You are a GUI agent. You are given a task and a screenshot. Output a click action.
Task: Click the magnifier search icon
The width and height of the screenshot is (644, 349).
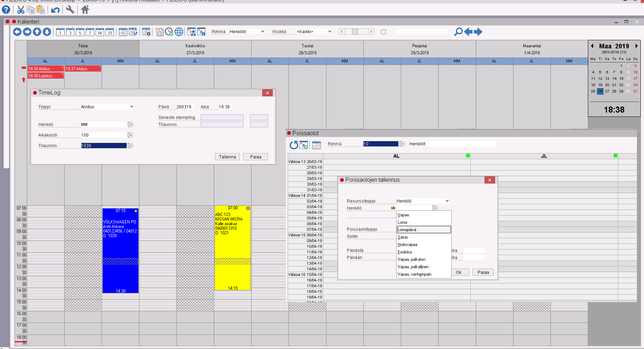(x=458, y=32)
